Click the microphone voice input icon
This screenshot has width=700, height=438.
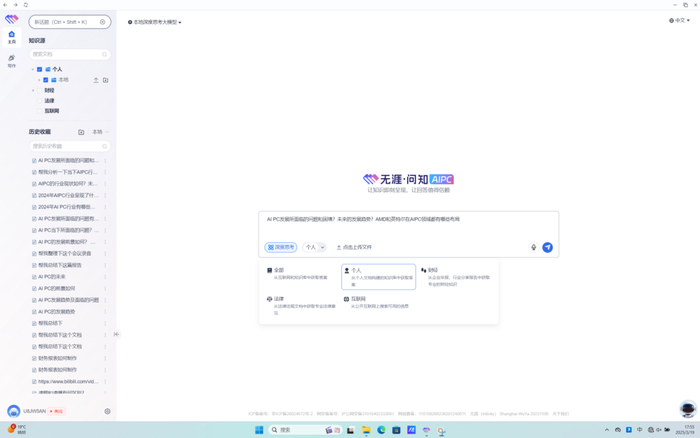[x=533, y=247]
